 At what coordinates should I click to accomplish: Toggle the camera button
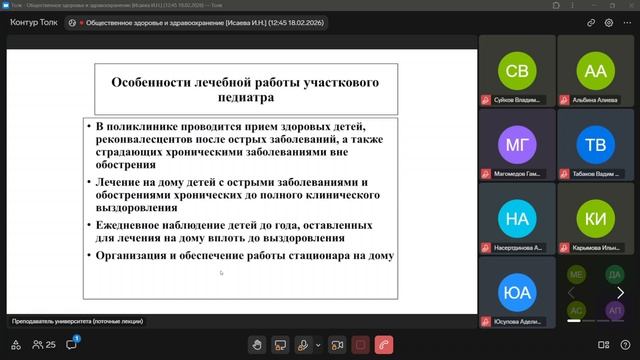click(338, 345)
